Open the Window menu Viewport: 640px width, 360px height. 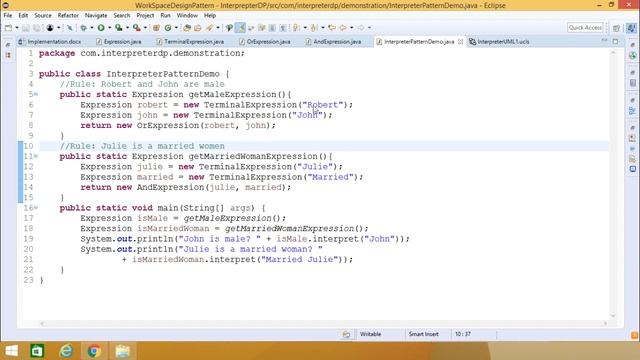coord(187,16)
